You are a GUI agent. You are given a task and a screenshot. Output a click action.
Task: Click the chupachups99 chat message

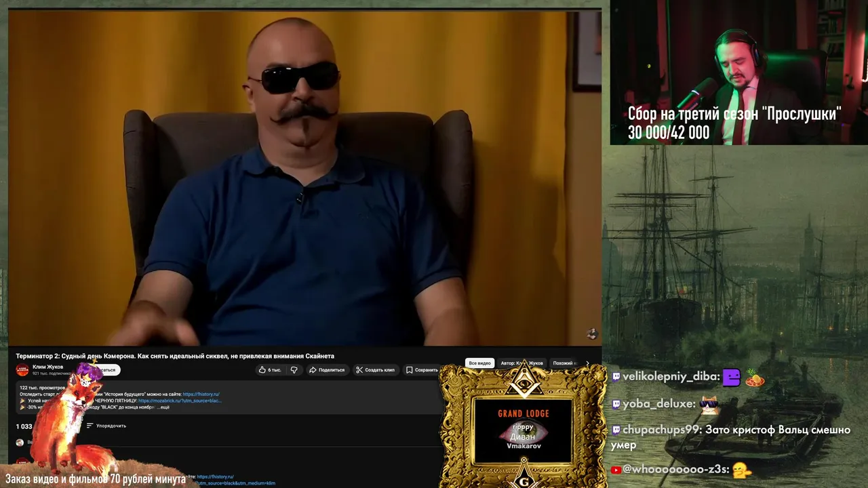(x=730, y=437)
